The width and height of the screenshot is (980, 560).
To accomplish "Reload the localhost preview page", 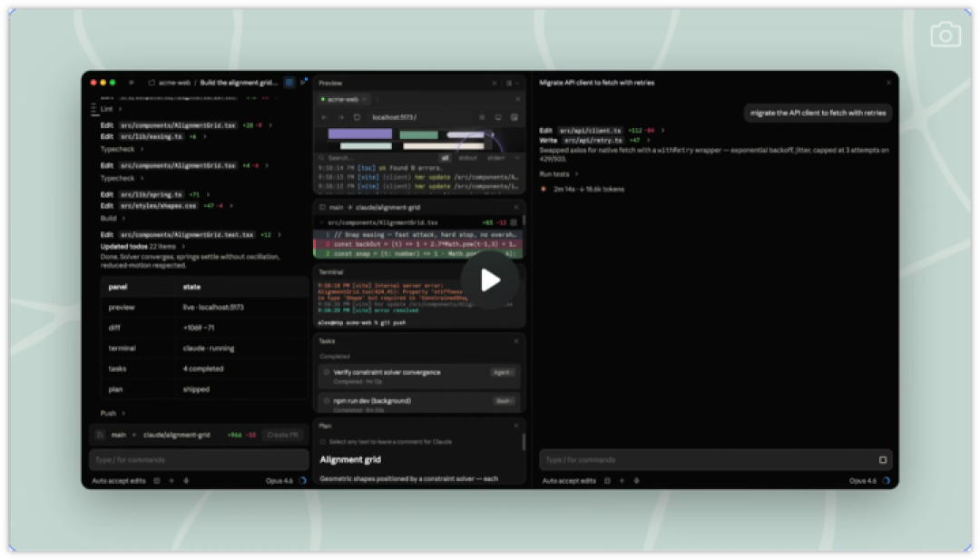I will tap(357, 117).
